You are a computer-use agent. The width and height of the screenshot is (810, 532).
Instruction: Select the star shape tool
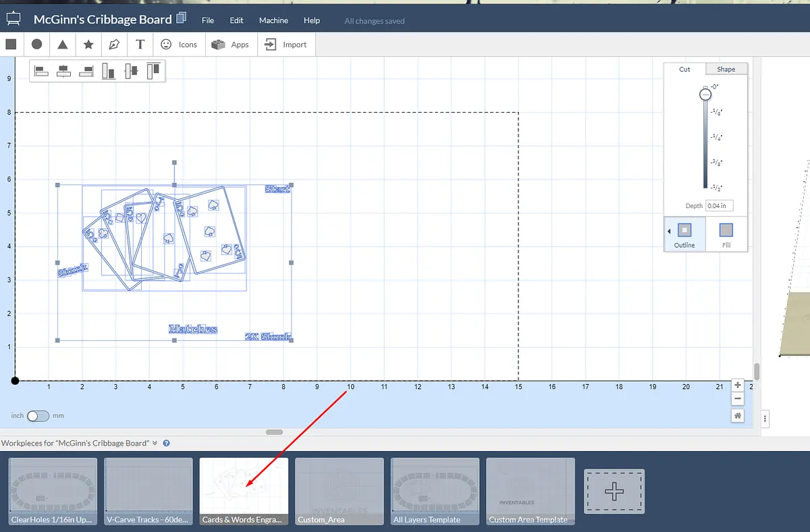(x=88, y=45)
